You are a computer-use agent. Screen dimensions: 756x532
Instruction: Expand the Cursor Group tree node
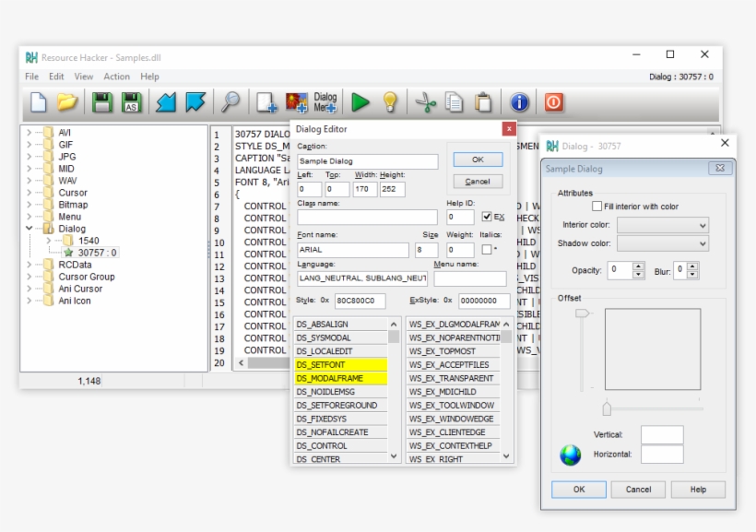(29, 277)
